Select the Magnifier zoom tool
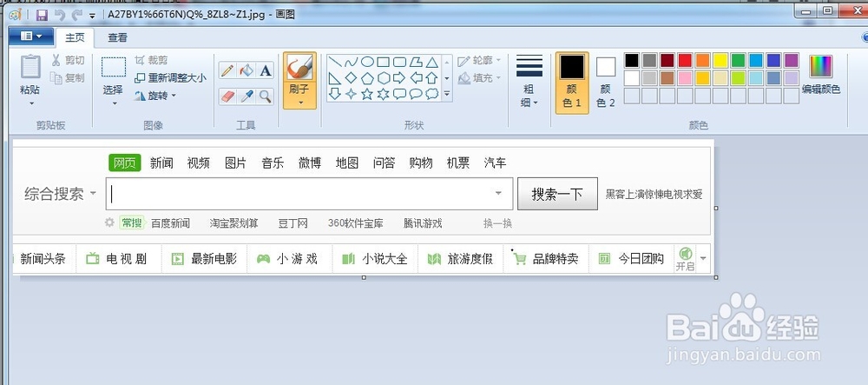 (266, 96)
